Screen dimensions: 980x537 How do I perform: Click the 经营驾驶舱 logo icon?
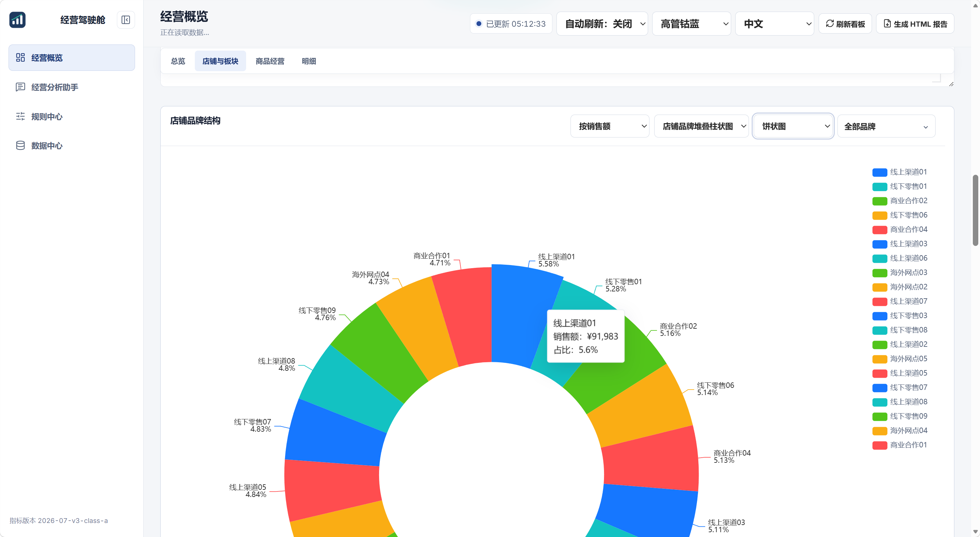click(x=17, y=20)
